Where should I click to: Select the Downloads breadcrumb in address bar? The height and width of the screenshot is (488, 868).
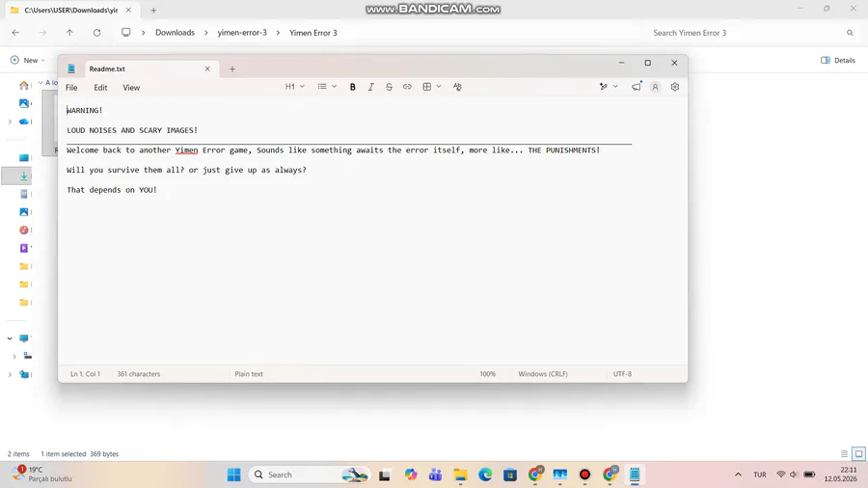point(175,33)
